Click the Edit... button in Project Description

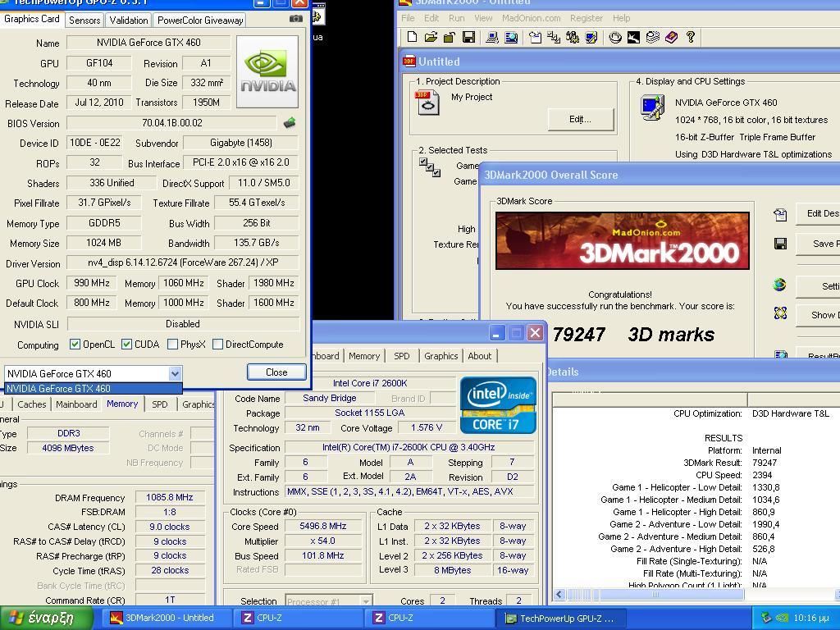(x=580, y=120)
